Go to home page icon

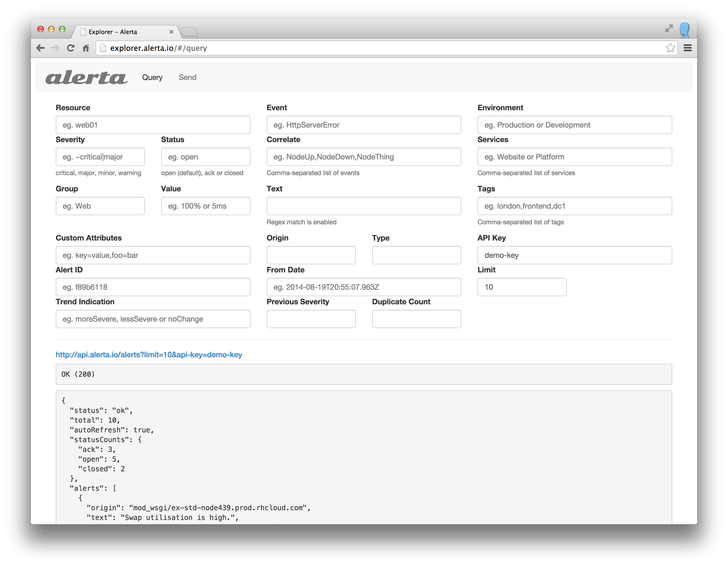[86, 48]
